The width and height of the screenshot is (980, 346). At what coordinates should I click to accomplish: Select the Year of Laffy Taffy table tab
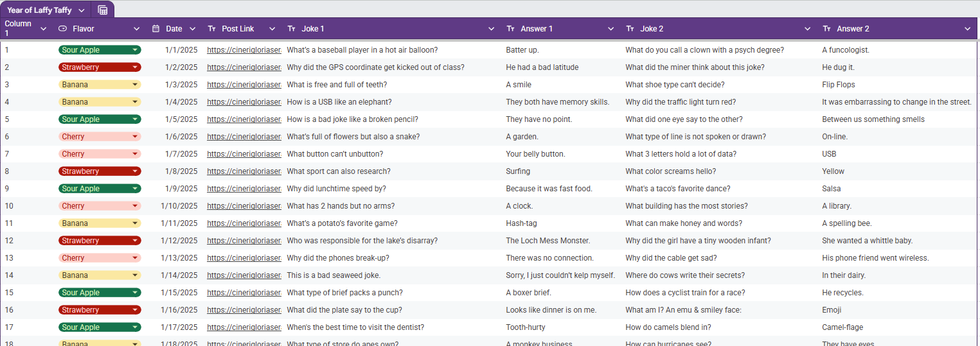pos(39,10)
